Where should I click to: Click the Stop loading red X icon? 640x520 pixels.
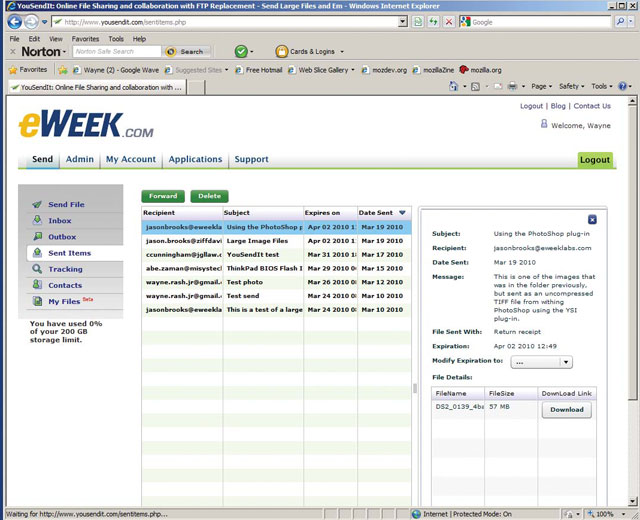pos(449,22)
